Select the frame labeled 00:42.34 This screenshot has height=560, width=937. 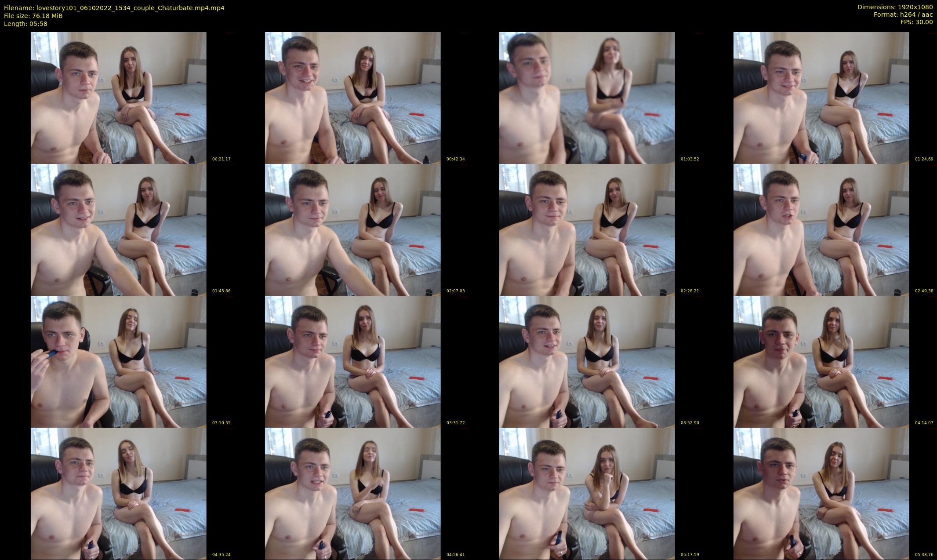click(x=352, y=98)
